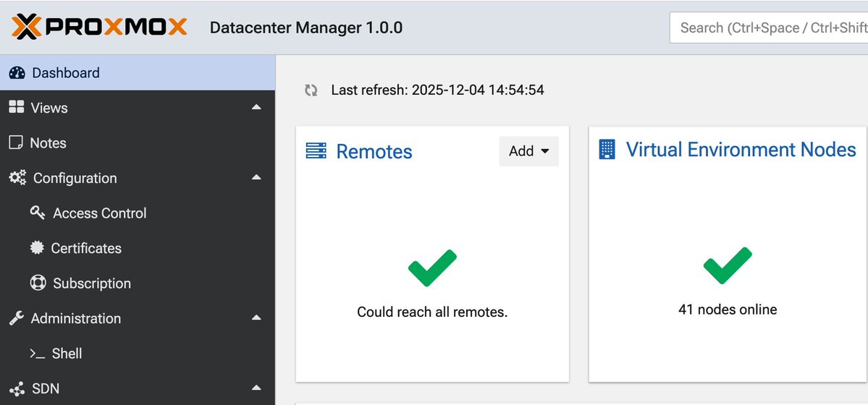The height and width of the screenshot is (405, 868).
Task: Focus the Search input field
Action: (x=769, y=27)
